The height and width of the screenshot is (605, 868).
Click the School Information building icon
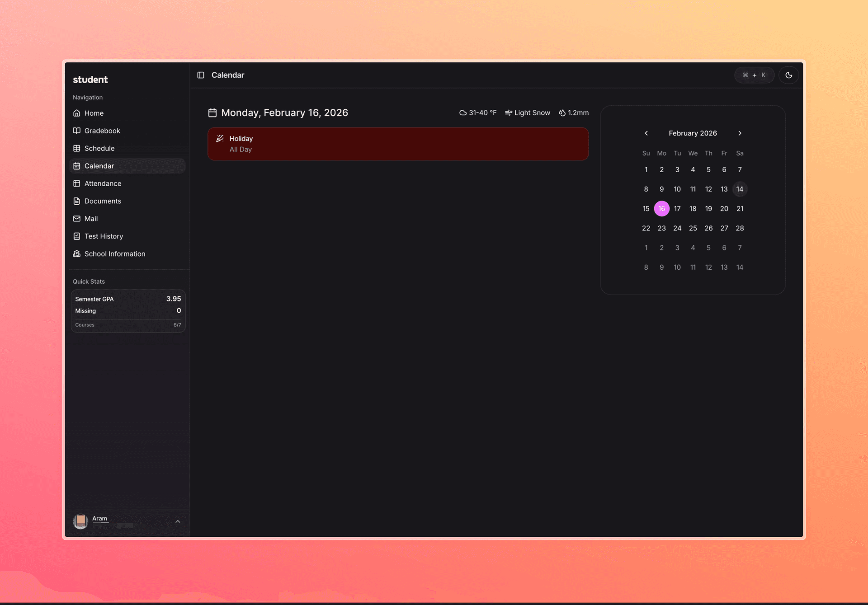pos(77,254)
